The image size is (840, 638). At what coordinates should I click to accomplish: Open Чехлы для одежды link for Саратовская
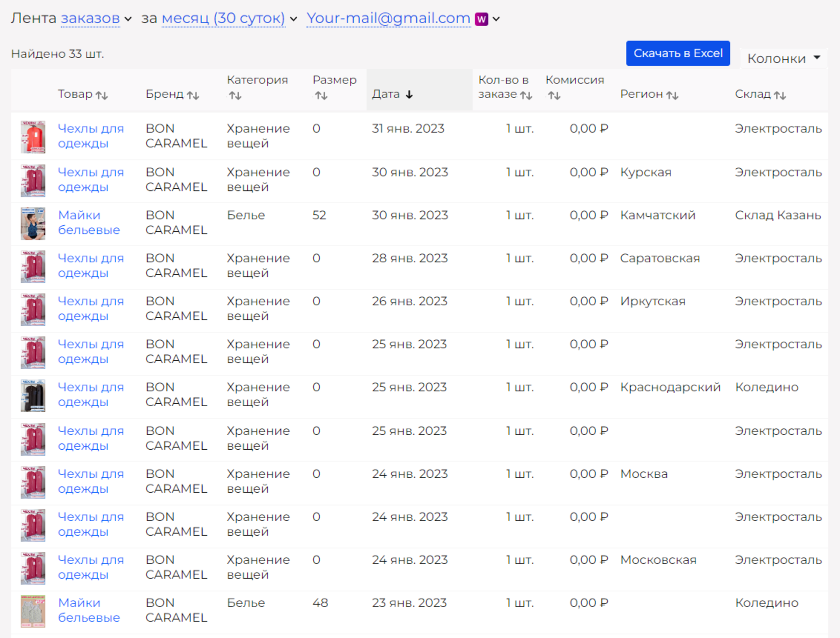(90, 265)
